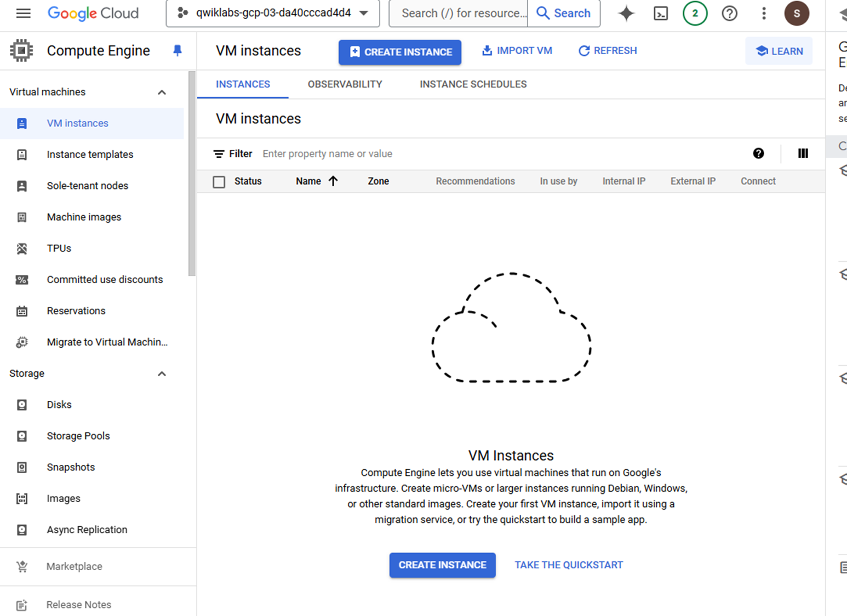Switch to the Instances tab
This screenshot has height=616, width=847.
243,84
